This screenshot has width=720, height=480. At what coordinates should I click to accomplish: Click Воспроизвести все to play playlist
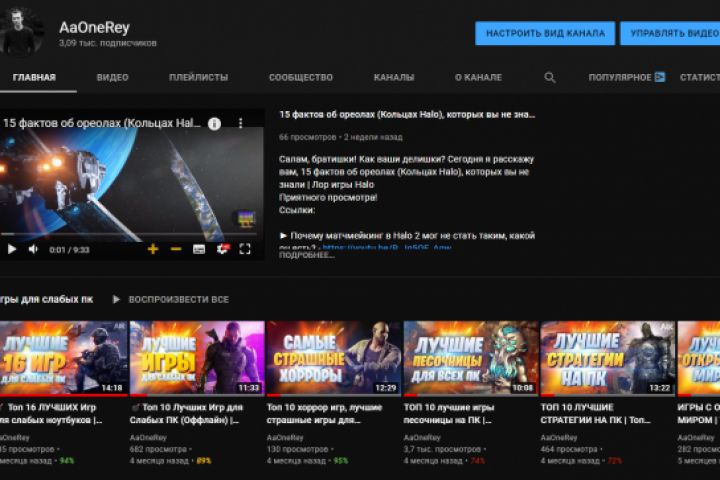[171, 299]
